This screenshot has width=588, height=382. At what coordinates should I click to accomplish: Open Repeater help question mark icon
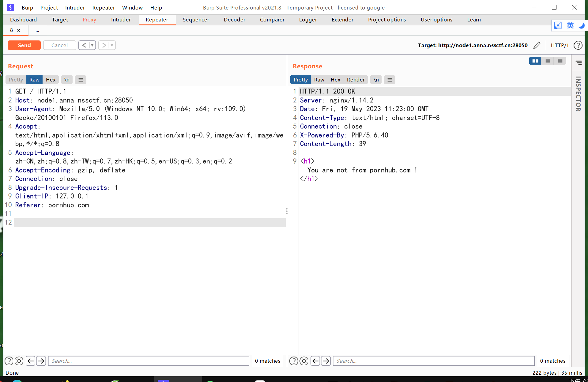(578, 45)
